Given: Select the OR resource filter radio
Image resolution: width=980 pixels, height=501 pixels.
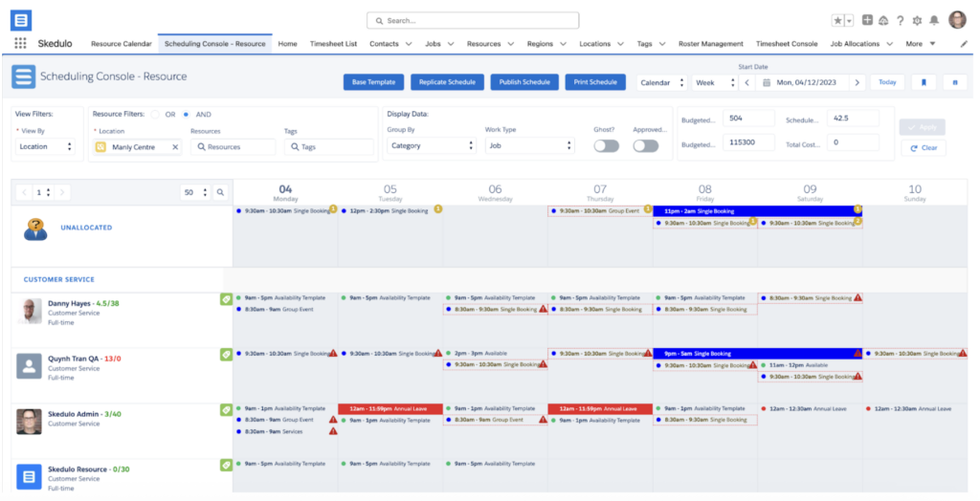Looking at the screenshot, I should 155,115.
